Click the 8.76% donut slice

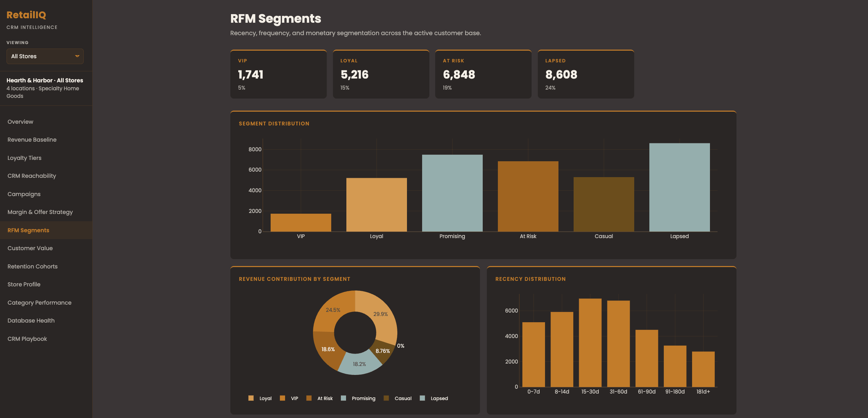[x=382, y=351]
